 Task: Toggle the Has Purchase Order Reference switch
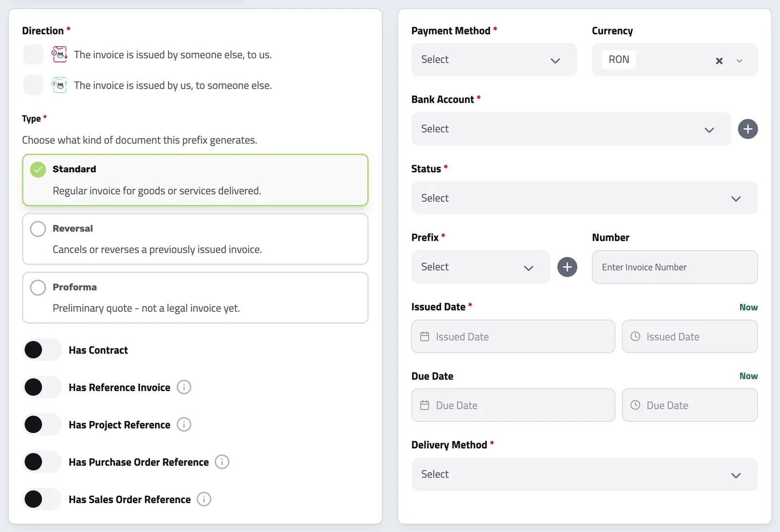[42, 462]
